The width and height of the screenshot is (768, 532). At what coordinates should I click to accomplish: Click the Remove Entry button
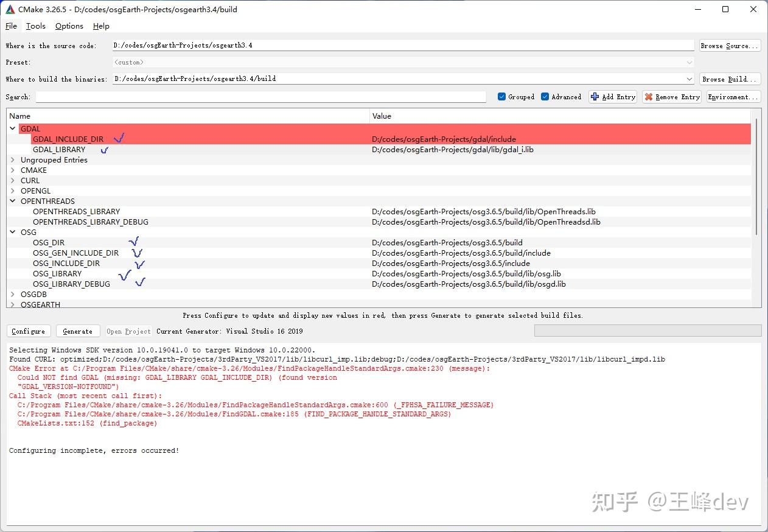(672, 97)
